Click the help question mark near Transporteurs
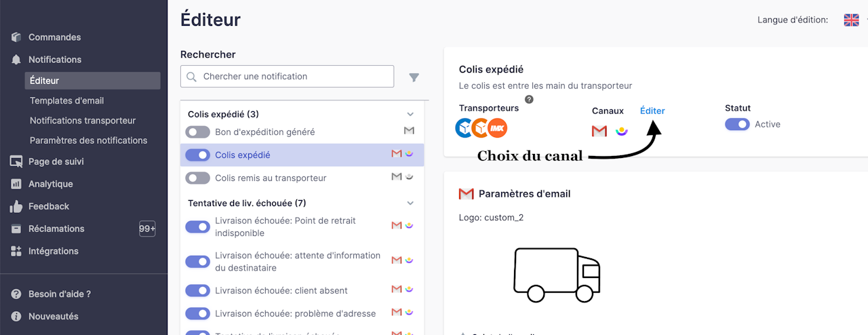 pyautogui.click(x=529, y=100)
